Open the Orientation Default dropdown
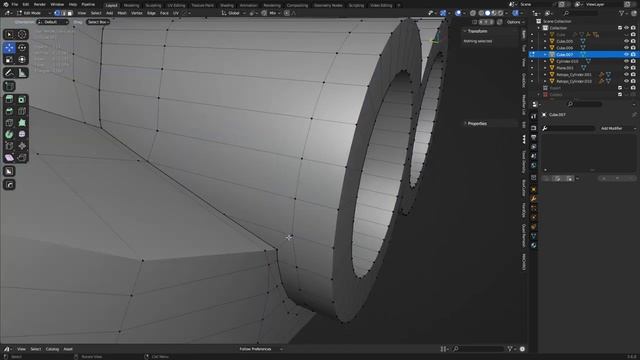This screenshot has width=640, height=360. [x=53, y=22]
